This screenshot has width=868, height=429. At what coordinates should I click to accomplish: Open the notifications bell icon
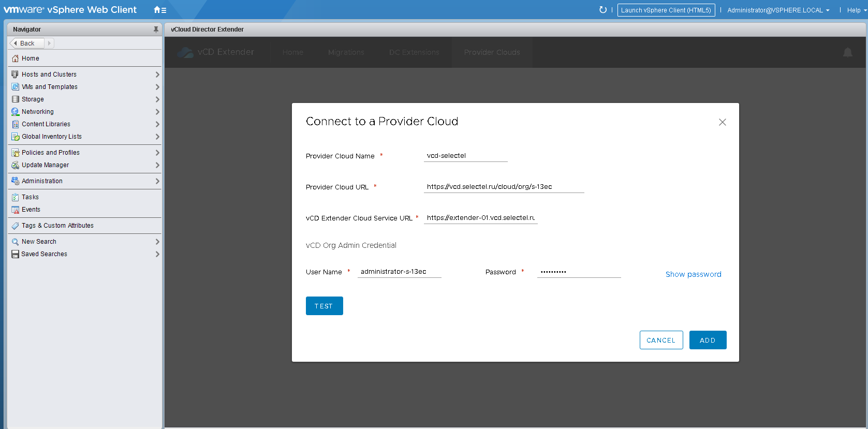coord(848,52)
